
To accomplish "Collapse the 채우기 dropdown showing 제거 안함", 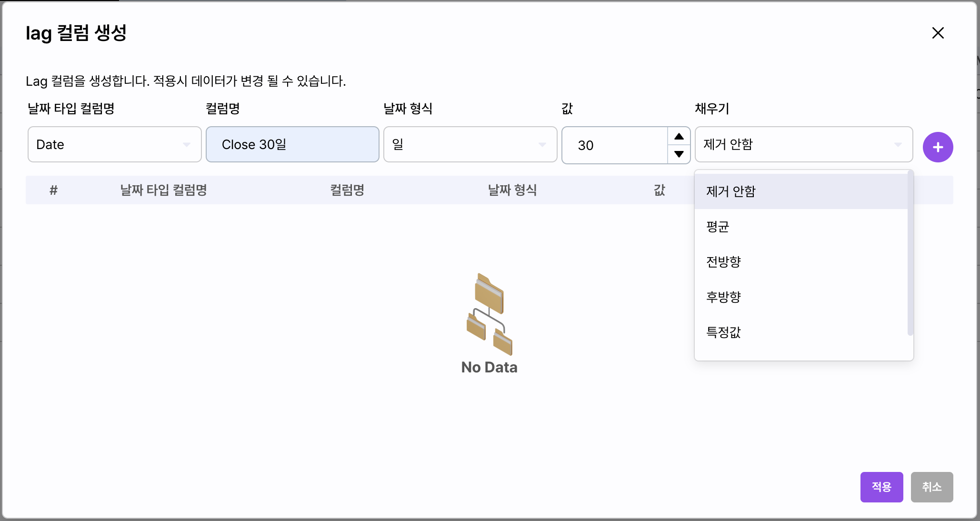I will click(x=804, y=144).
